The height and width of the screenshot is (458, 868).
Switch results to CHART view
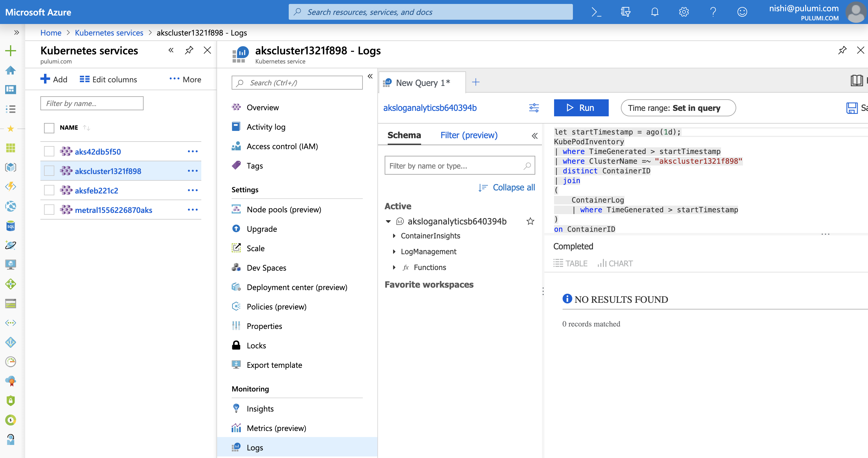pyautogui.click(x=615, y=263)
